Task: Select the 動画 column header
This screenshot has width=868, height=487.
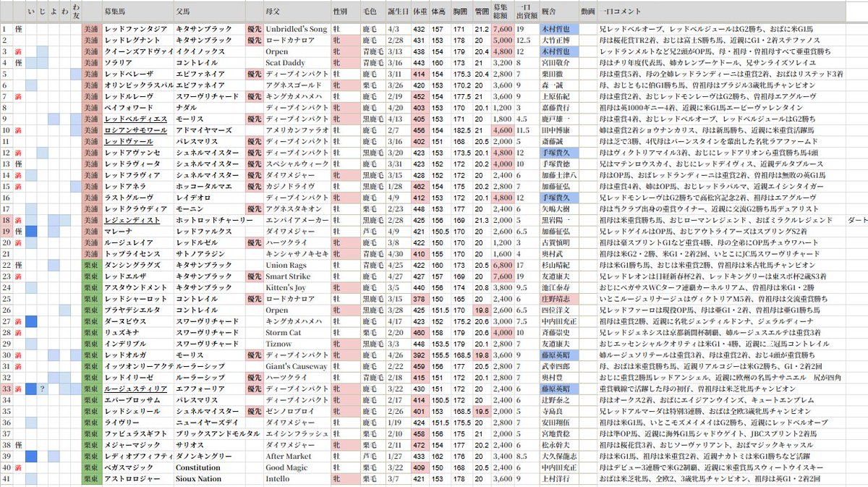Action: [589, 12]
